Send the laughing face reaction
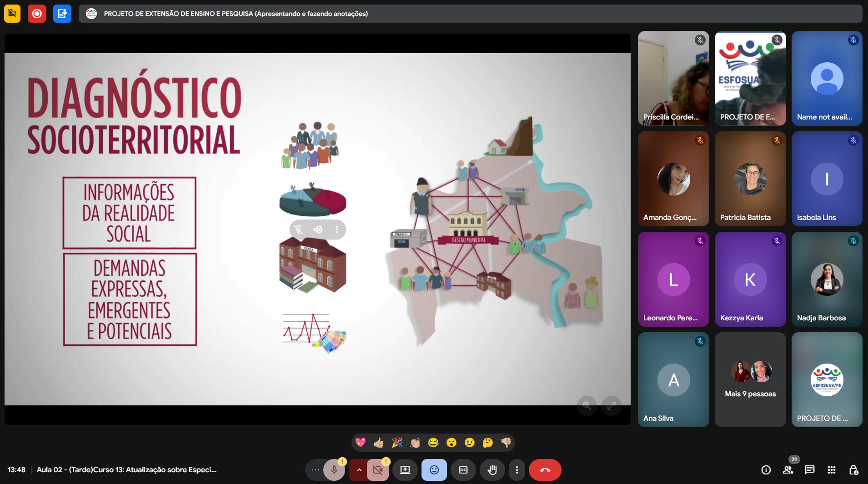 click(433, 443)
